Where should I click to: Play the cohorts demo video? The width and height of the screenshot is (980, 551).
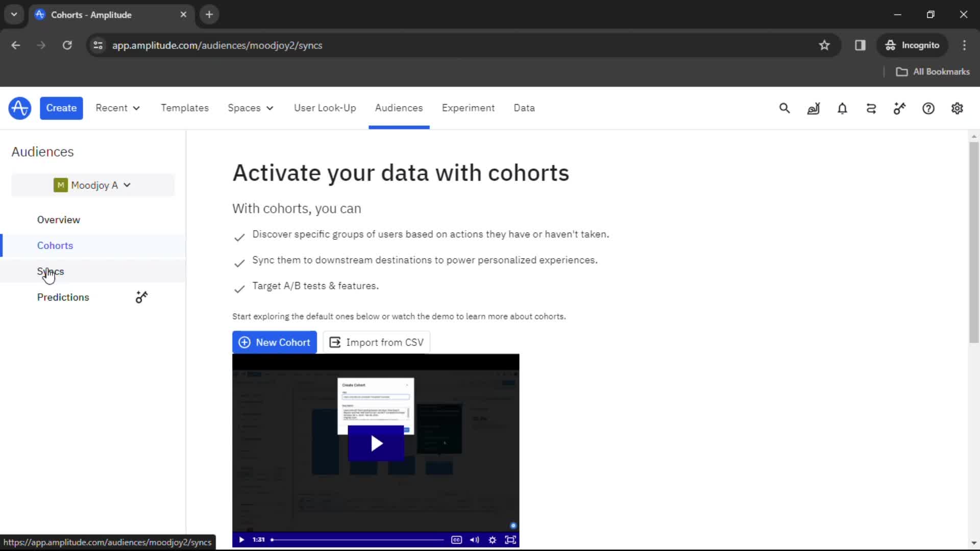tap(376, 442)
